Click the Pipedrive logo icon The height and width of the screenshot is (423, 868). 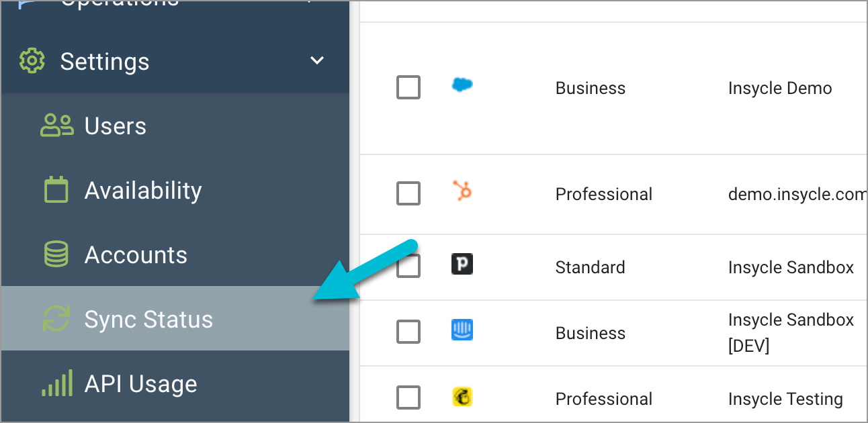pyautogui.click(x=462, y=264)
